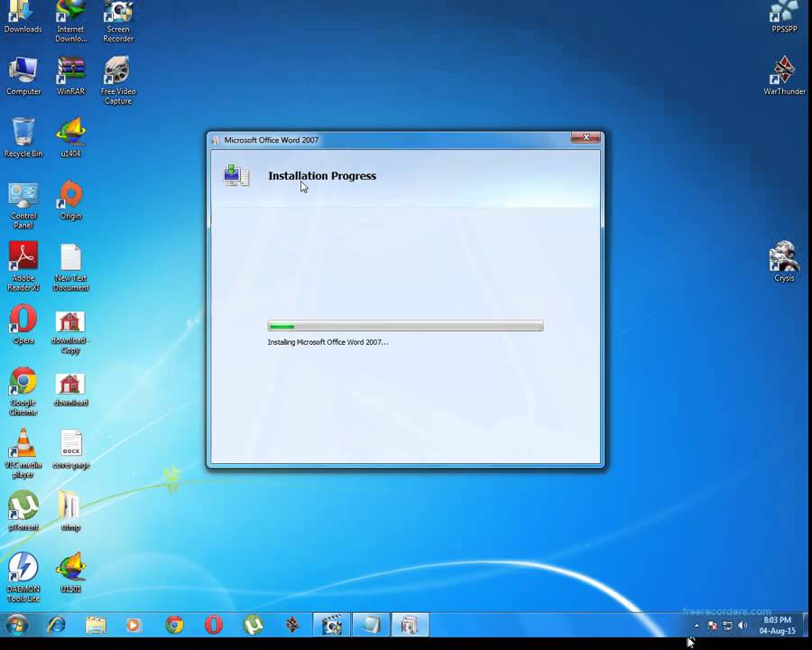Select the Screen Recorder desktop icon

tap(118, 21)
